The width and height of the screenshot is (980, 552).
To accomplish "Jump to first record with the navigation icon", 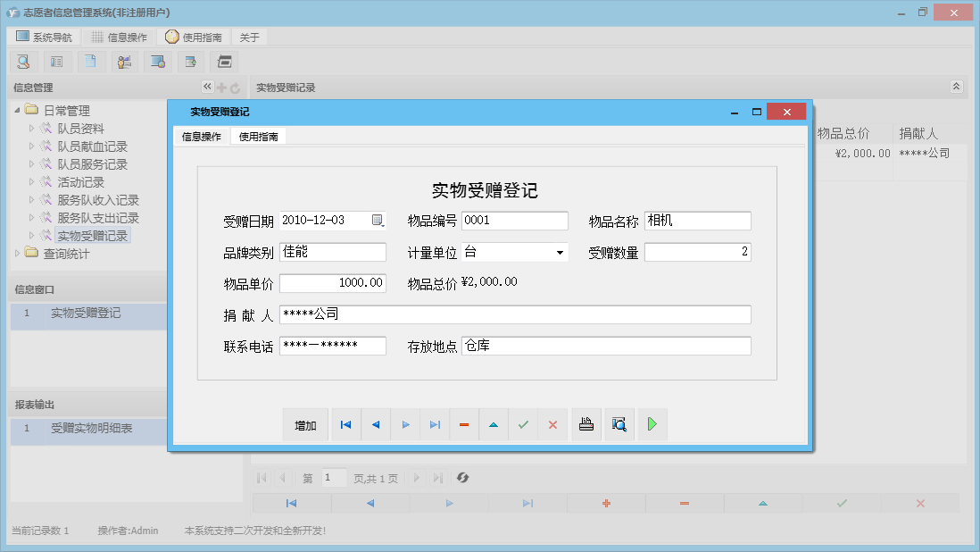I will coord(345,424).
